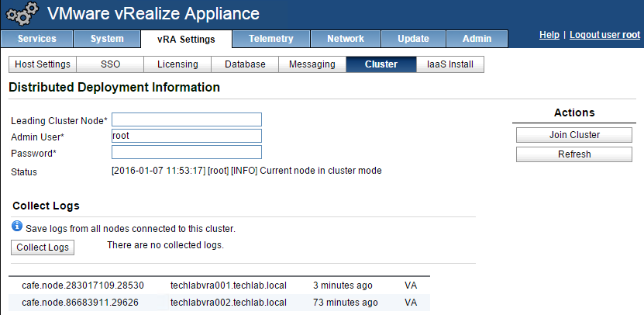Click the VA cell for techlabvra002
This screenshot has height=315, width=644.
tap(411, 303)
